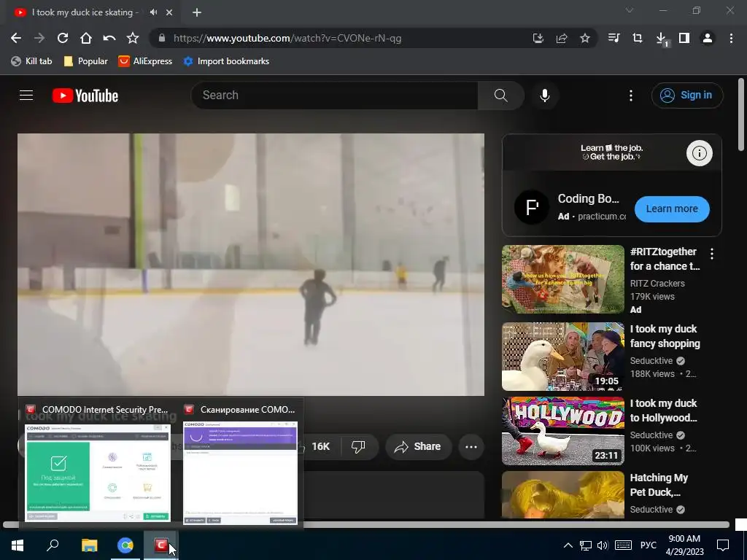Image resolution: width=747 pixels, height=560 pixels.
Task: Switch the РУС input language
Action: coord(649,545)
